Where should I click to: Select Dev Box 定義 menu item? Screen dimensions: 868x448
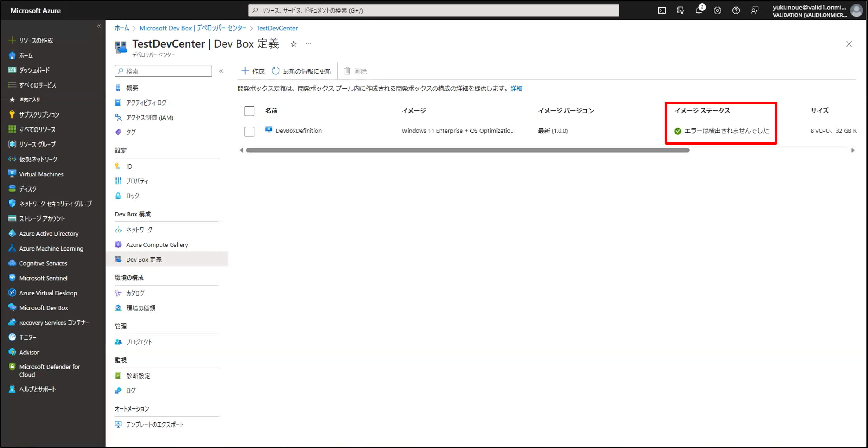coord(167,259)
